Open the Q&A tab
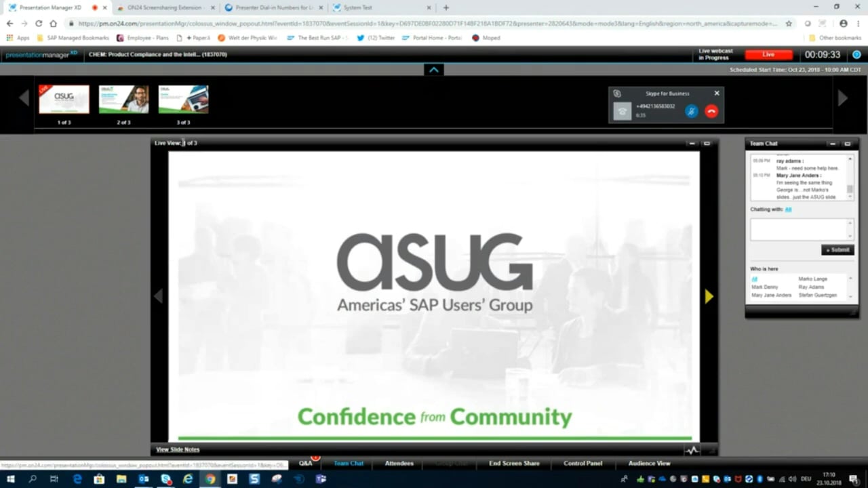The image size is (868, 488). click(x=306, y=463)
